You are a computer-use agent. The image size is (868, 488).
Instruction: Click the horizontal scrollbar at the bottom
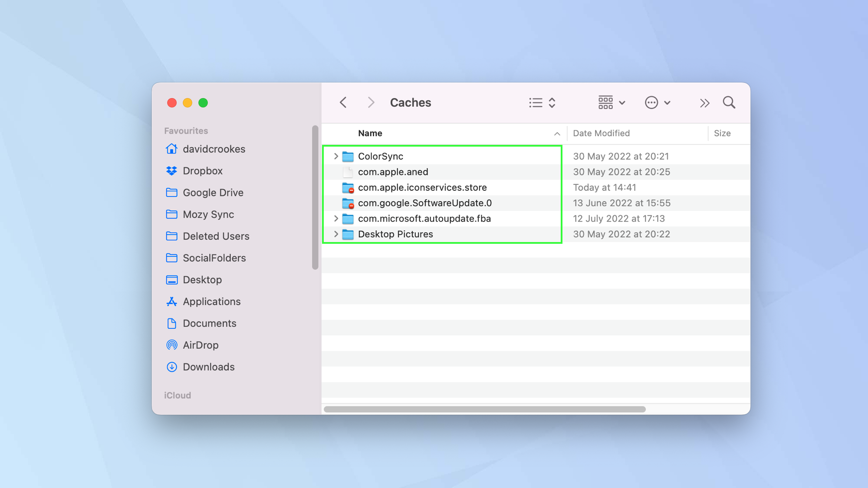pos(484,409)
